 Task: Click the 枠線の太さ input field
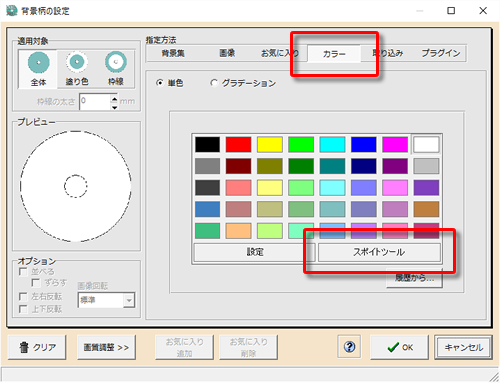coord(95,102)
